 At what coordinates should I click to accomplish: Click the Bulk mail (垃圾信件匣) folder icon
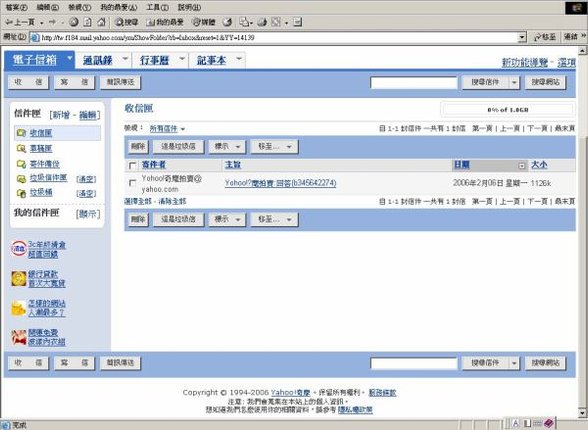pos(21,179)
